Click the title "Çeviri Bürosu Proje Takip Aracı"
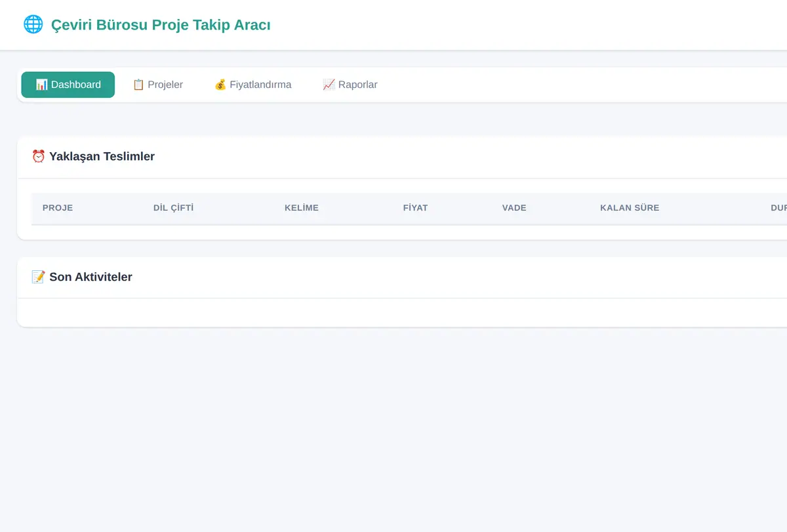 point(161,25)
